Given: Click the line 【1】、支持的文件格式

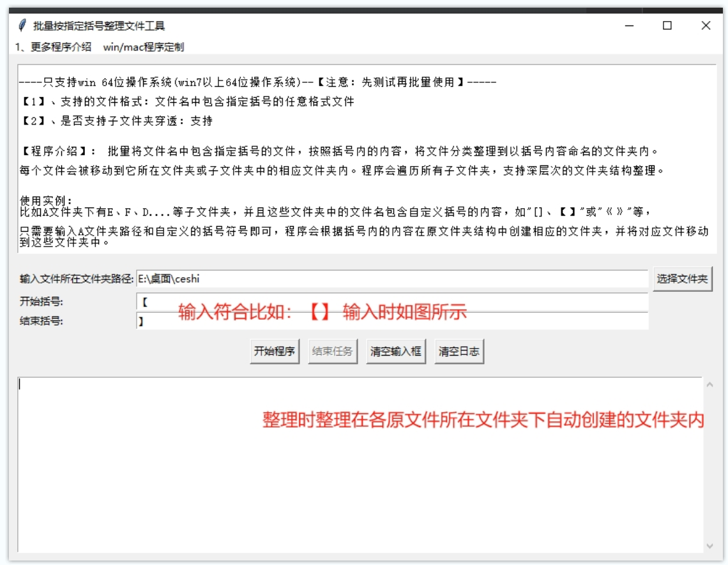Looking at the screenshot, I should [187, 102].
